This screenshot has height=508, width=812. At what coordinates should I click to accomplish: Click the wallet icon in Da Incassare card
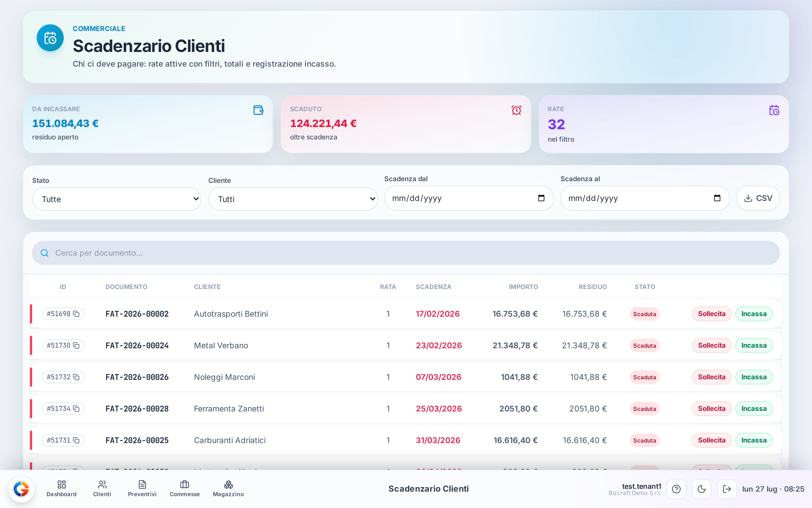coord(258,110)
